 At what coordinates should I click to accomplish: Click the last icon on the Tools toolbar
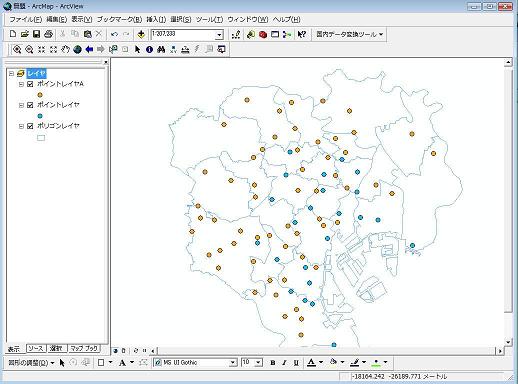(221, 49)
